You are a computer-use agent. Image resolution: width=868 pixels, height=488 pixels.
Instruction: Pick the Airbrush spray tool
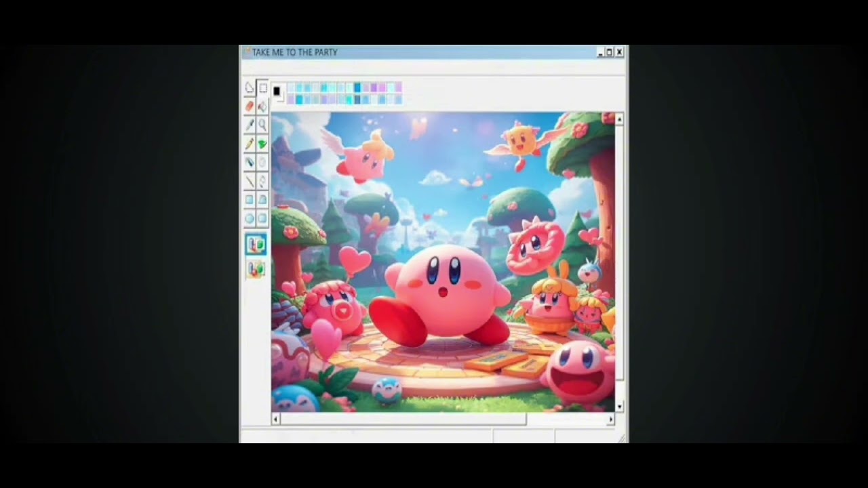coord(250,162)
